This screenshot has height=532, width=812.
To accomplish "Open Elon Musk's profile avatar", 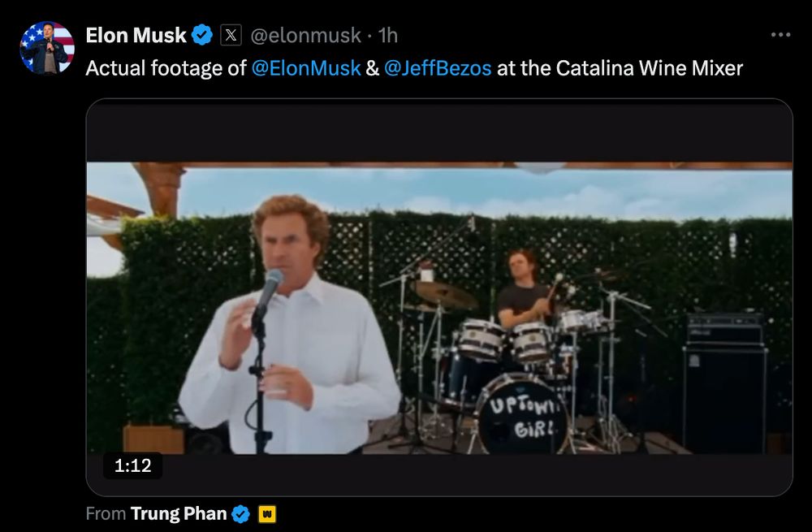I will 47,48.
